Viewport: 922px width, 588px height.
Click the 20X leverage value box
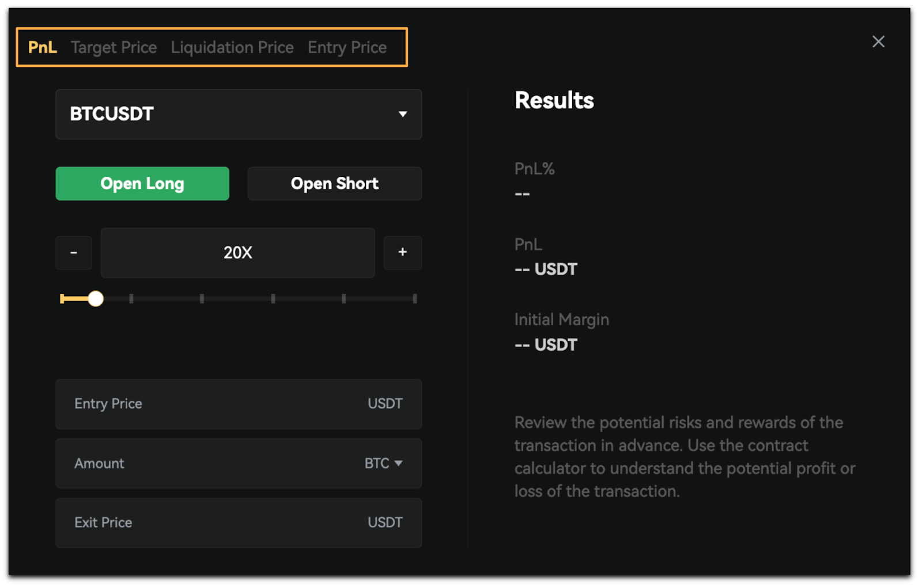click(x=238, y=253)
